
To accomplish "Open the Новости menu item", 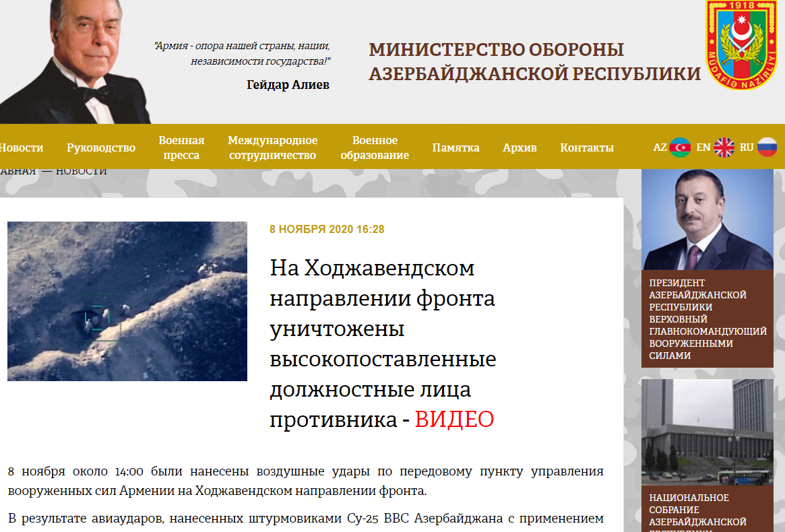I will coord(20,147).
